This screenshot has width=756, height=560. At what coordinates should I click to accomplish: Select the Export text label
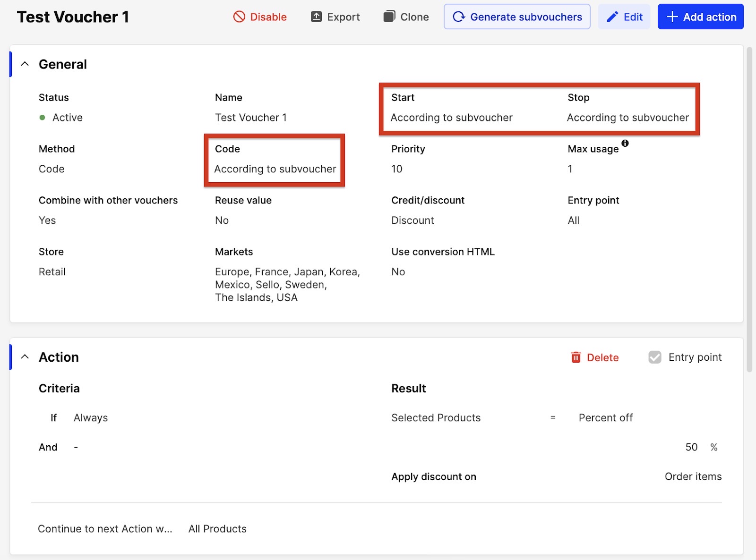343,17
